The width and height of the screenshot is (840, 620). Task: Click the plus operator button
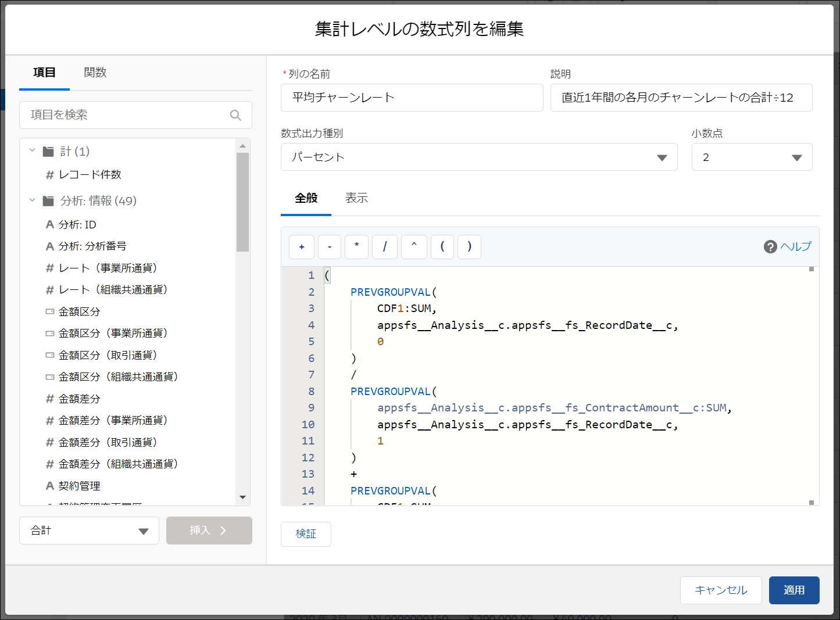coord(302,247)
